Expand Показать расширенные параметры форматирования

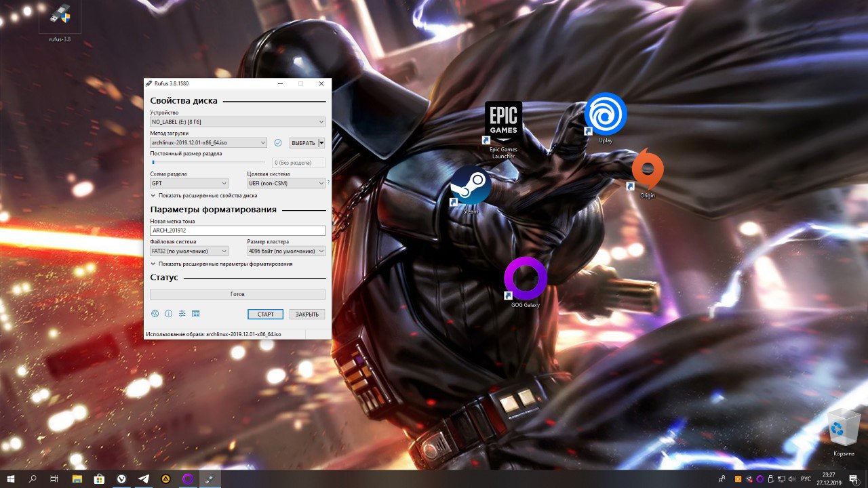coord(221,264)
